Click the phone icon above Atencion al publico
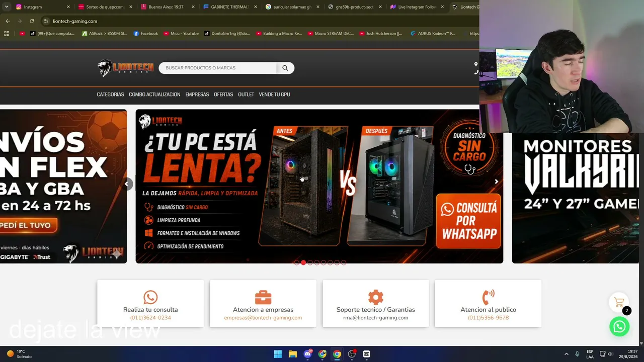The image size is (644, 362). 489,297
